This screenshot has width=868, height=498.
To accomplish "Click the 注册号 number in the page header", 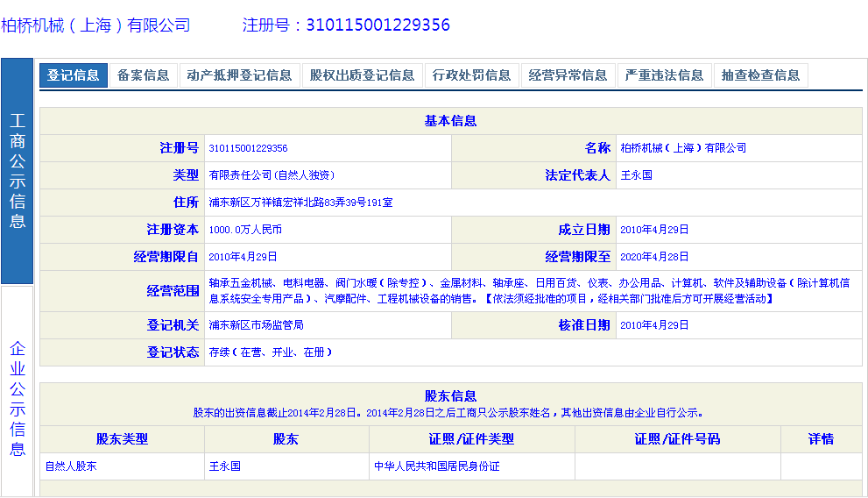I will tap(377, 25).
